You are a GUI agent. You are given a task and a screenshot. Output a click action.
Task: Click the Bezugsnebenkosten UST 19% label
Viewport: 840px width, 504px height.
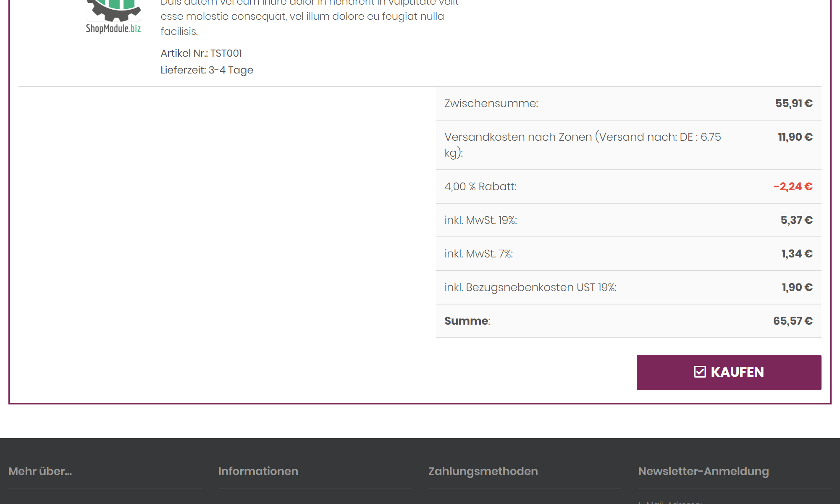(530, 287)
